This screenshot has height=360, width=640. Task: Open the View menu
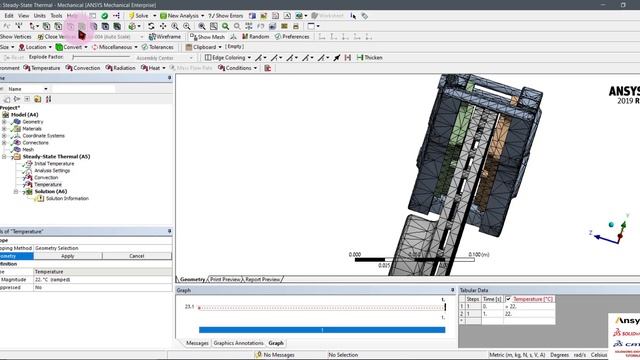[23, 16]
